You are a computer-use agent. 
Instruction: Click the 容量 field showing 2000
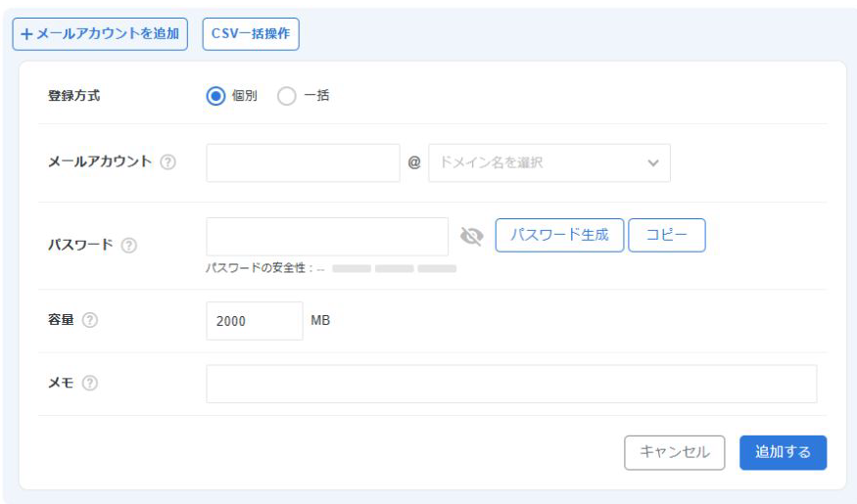254,321
